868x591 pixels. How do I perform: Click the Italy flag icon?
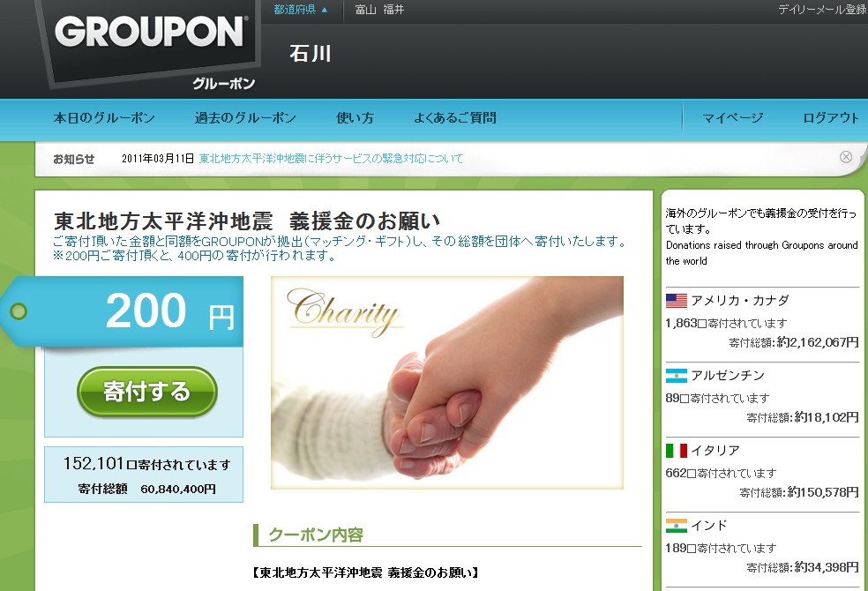pos(677,451)
